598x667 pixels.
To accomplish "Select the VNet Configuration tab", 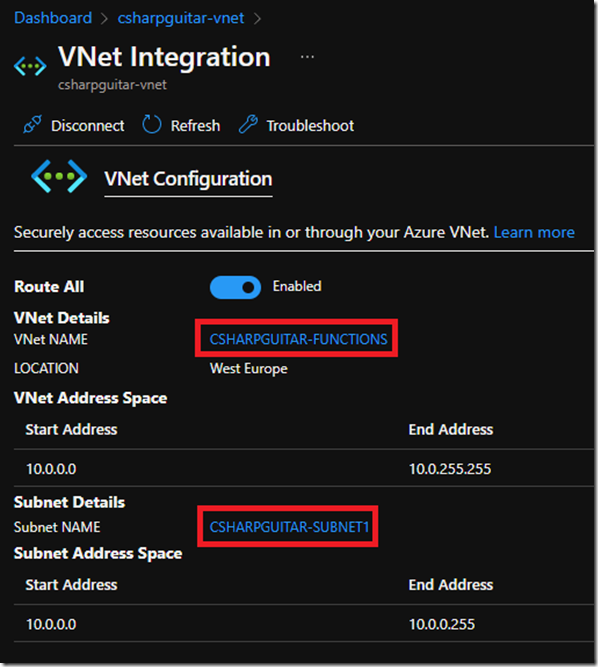I will tap(188, 179).
